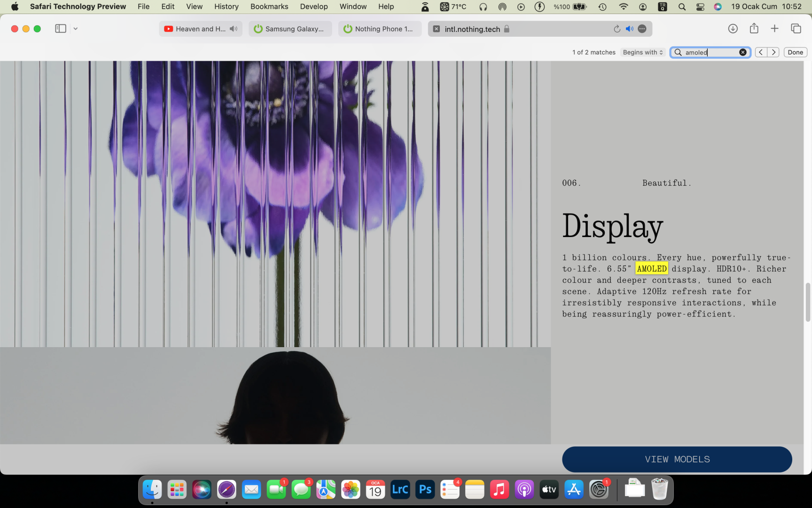
Task: Open the Help menu
Action: point(386,7)
